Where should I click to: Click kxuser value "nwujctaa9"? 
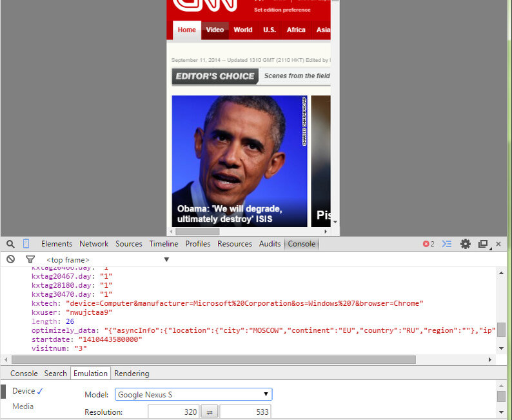(89, 312)
